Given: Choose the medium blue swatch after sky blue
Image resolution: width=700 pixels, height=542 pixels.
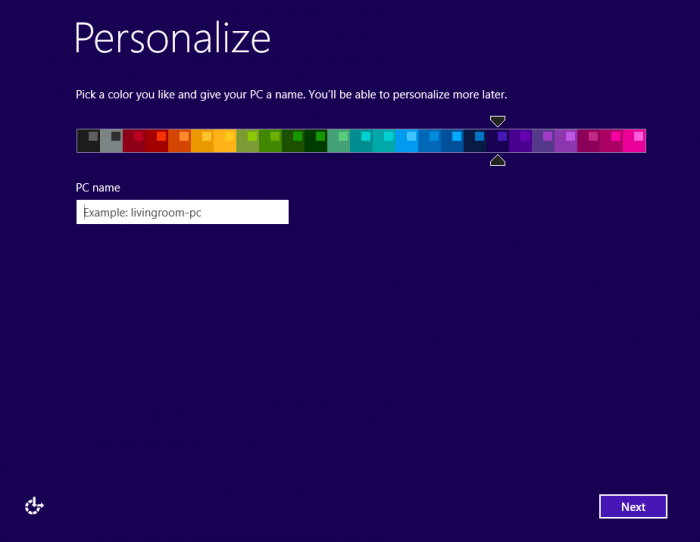Looking at the screenshot, I should pos(430,141).
